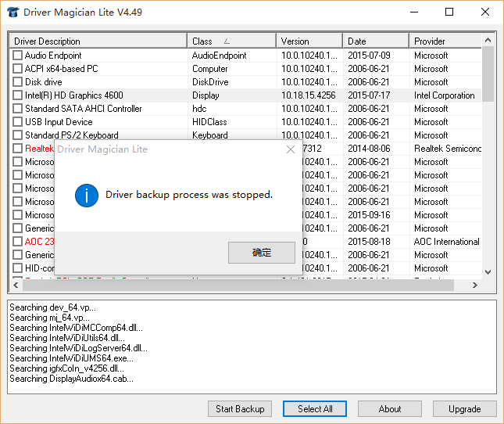Click the blue information icon in dialog
Viewport: 504px width, 424px height.
[x=86, y=195]
